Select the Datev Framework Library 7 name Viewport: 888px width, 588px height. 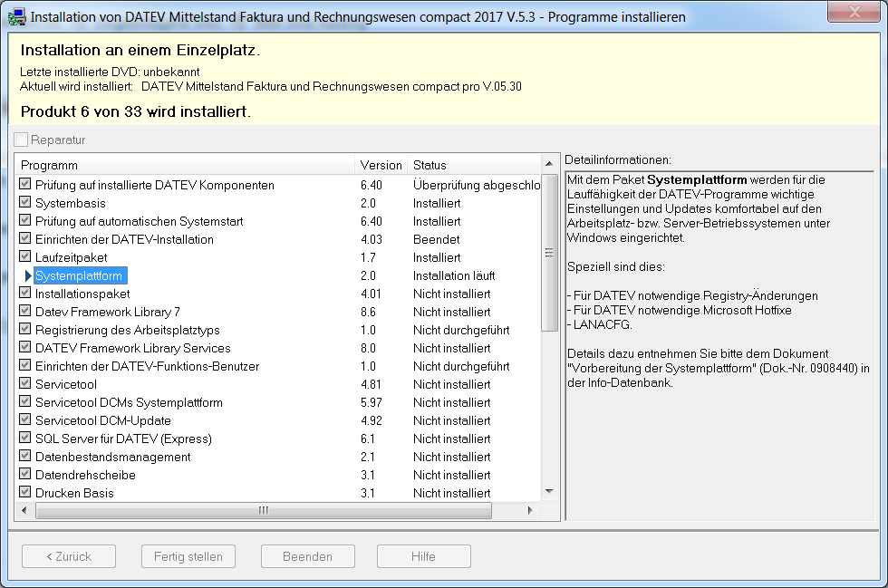tap(108, 313)
